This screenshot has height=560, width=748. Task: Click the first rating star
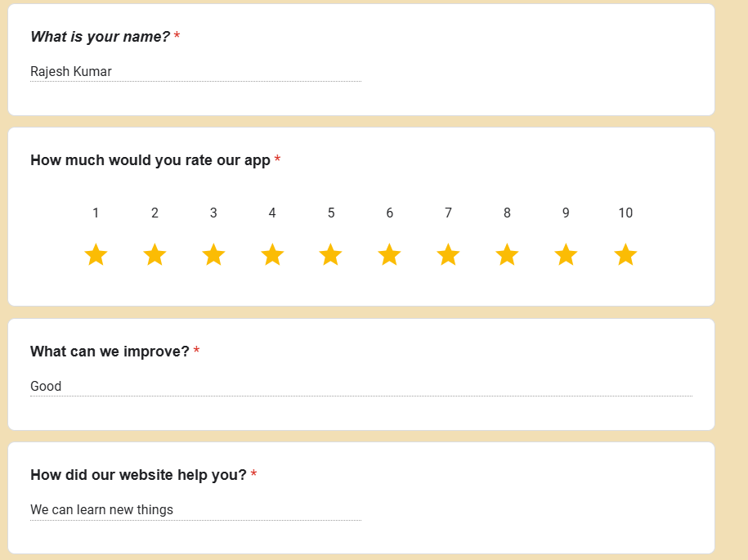[x=96, y=255]
